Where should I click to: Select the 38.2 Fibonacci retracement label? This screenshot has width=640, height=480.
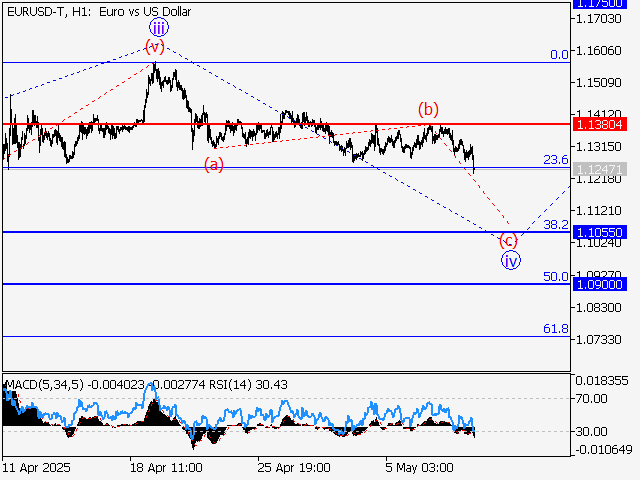[x=555, y=225]
